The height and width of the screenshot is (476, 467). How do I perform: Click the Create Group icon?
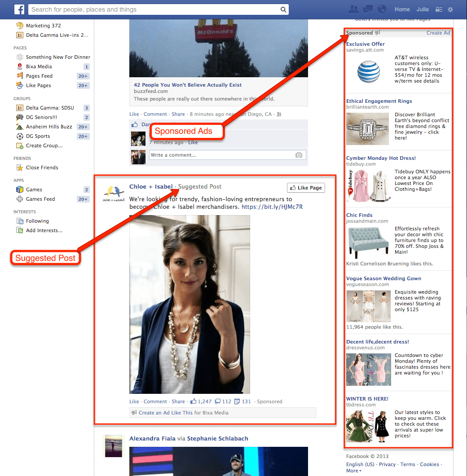[20, 145]
